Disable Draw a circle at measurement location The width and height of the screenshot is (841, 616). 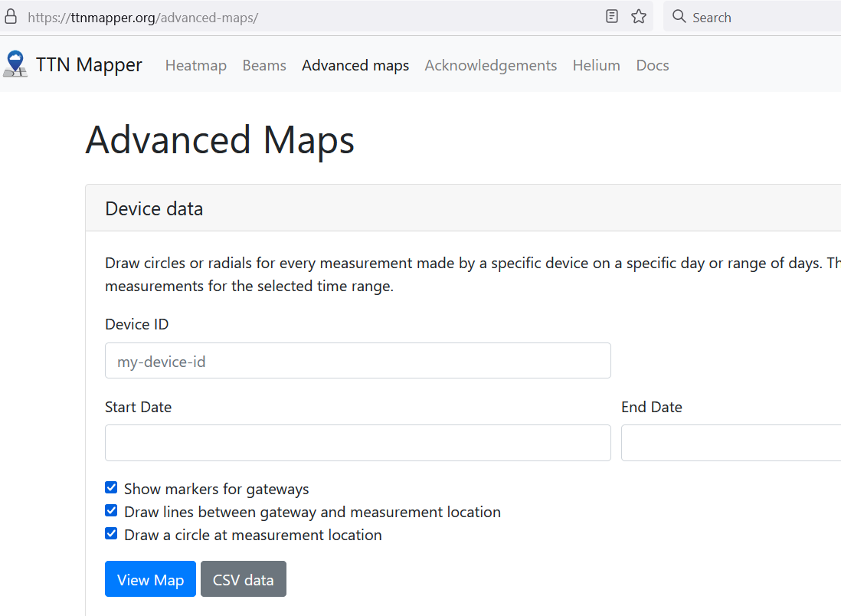[x=111, y=533]
